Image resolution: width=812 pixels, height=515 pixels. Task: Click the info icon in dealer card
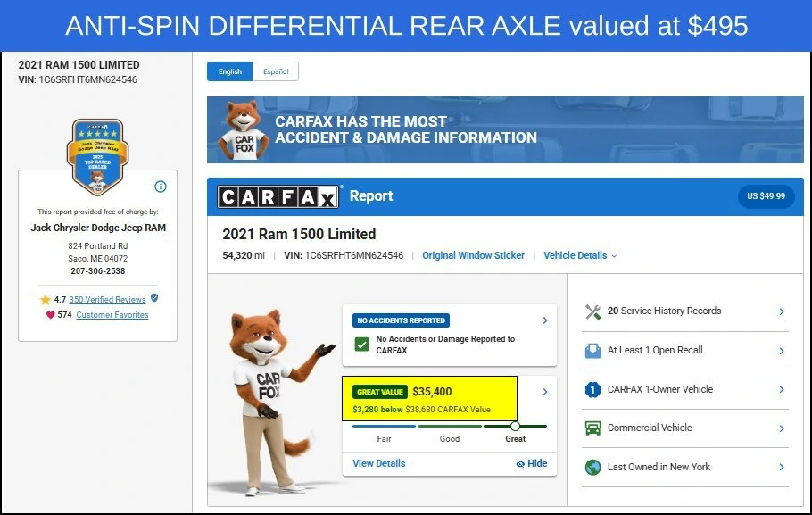pyautogui.click(x=161, y=187)
